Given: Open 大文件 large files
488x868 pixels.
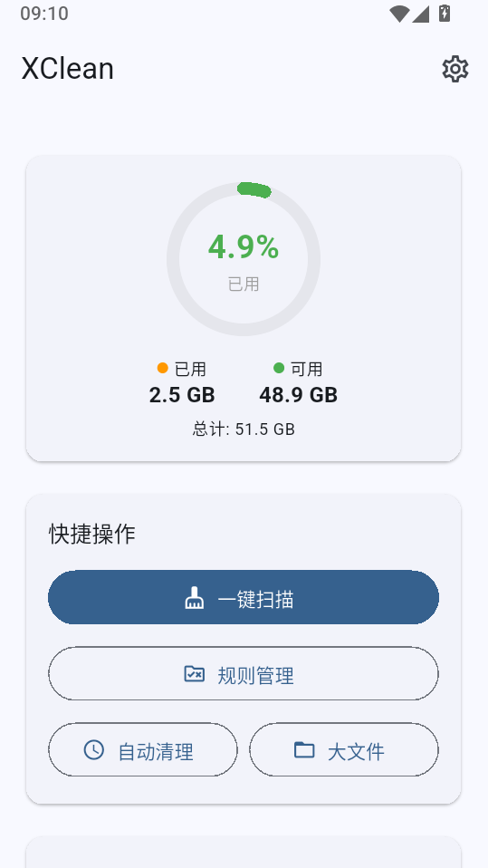Looking at the screenshot, I should [x=344, y=749].
